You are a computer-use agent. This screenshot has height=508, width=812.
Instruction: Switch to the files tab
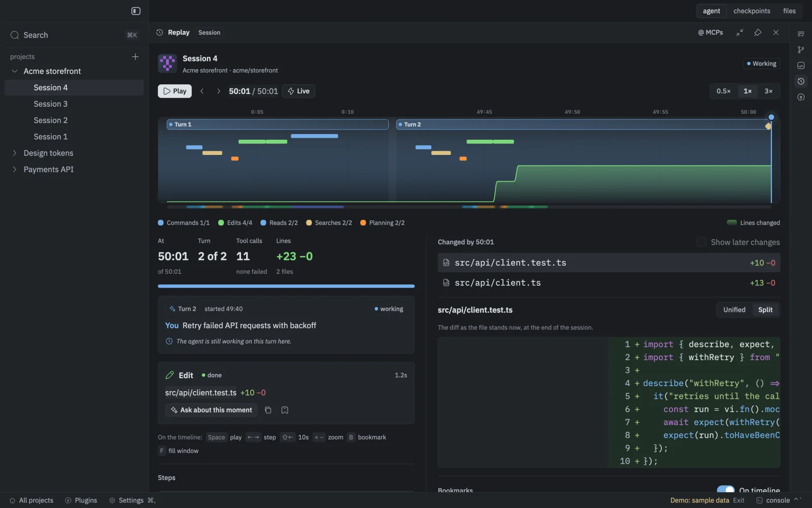pyautogui.click(x=789, y=11)
